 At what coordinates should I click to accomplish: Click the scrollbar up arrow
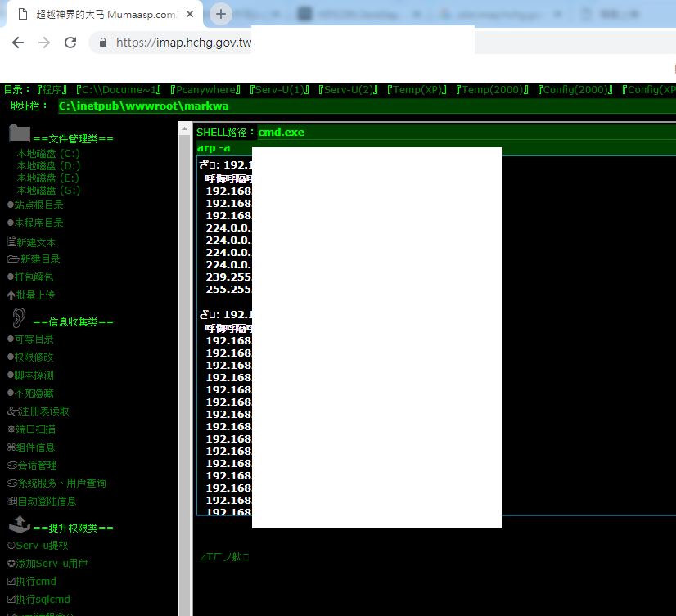(x=184, y=128)
